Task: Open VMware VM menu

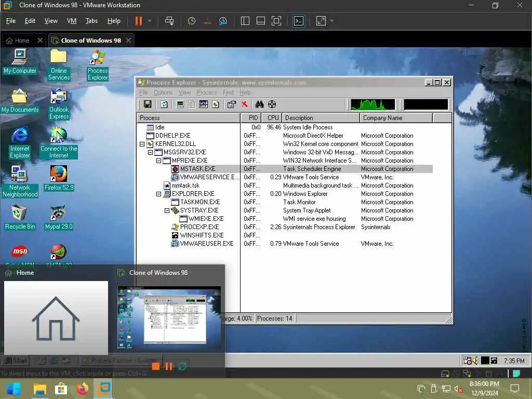Action: point(72,21)
